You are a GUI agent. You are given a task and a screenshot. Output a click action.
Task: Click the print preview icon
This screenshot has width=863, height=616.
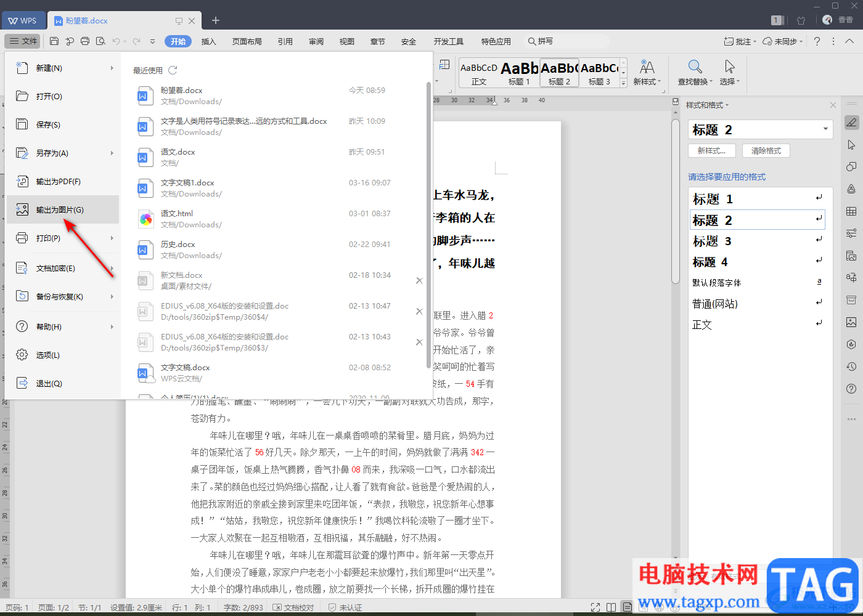[x=100, y=41]
